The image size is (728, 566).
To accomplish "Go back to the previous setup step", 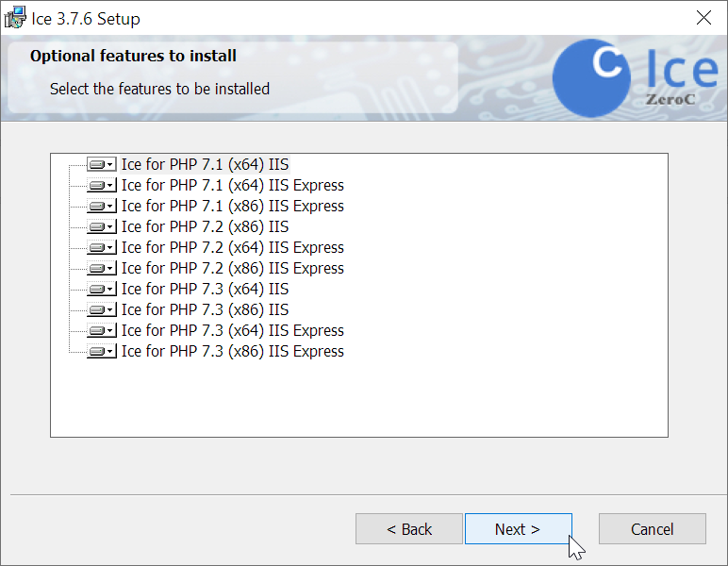I will 409,529.
